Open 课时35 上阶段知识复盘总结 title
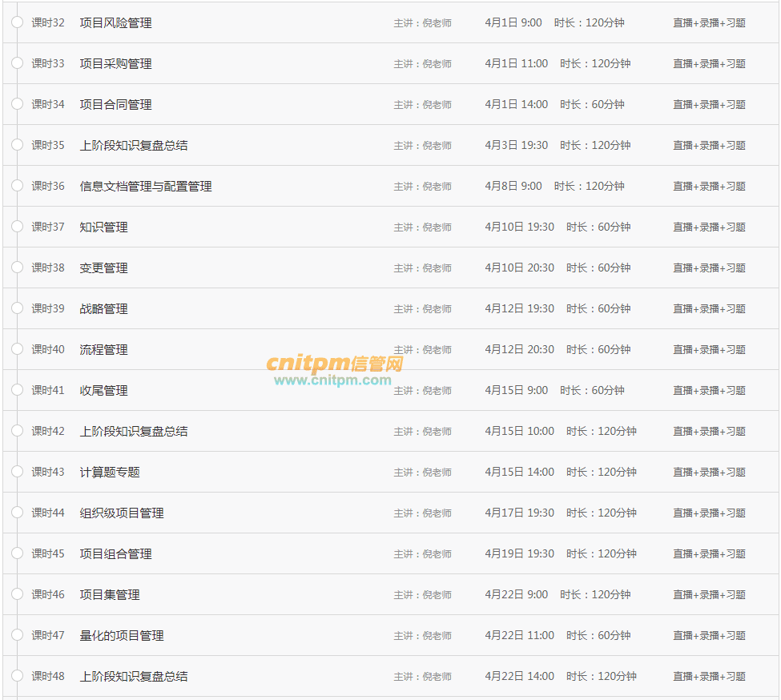 [x=134, y=146]
